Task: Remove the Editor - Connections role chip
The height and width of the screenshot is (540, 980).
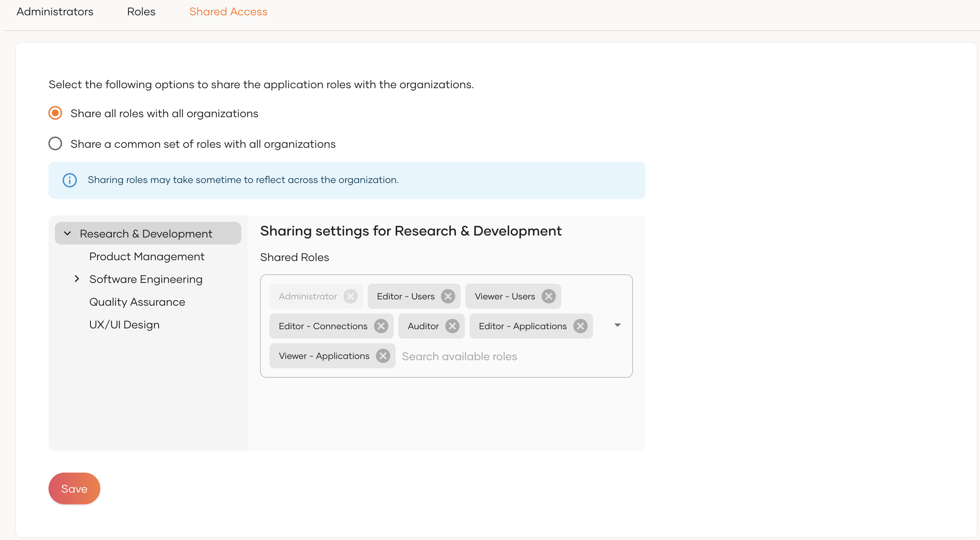Action: point(381,326)
